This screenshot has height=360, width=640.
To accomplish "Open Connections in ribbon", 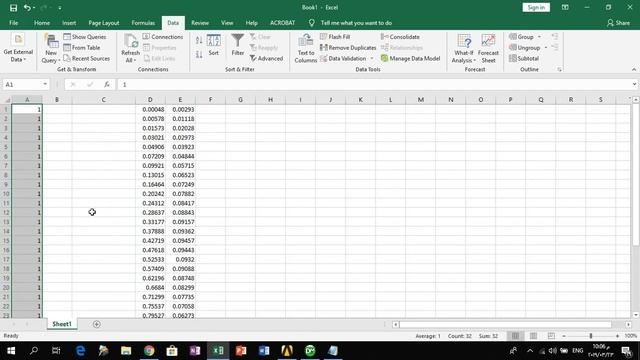I will (x=163, y=37).
